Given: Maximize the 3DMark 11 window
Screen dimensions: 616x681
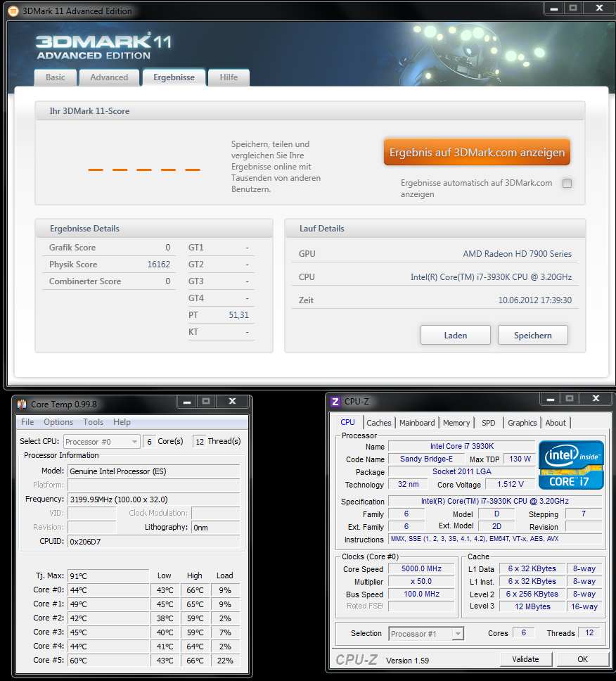Looking at the screenshot, I should tap(573, 8).
